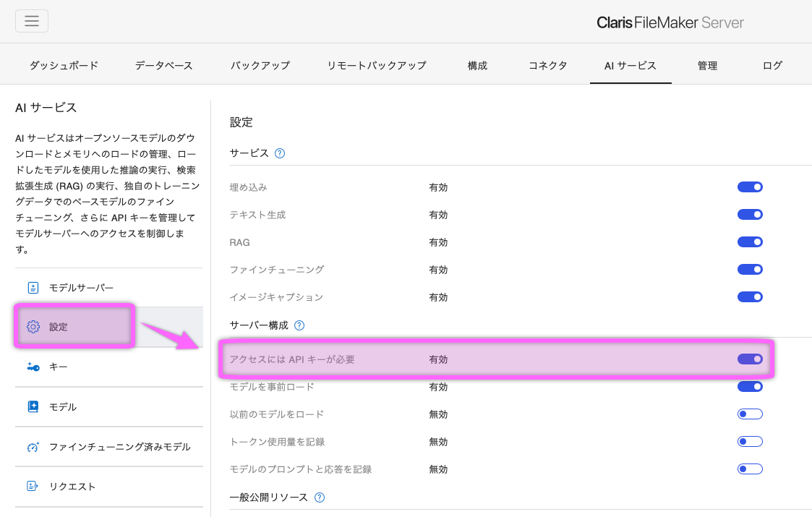Open the リモートバックアップ tab
The height and width of the screenshot is (517, 812).
377,66
